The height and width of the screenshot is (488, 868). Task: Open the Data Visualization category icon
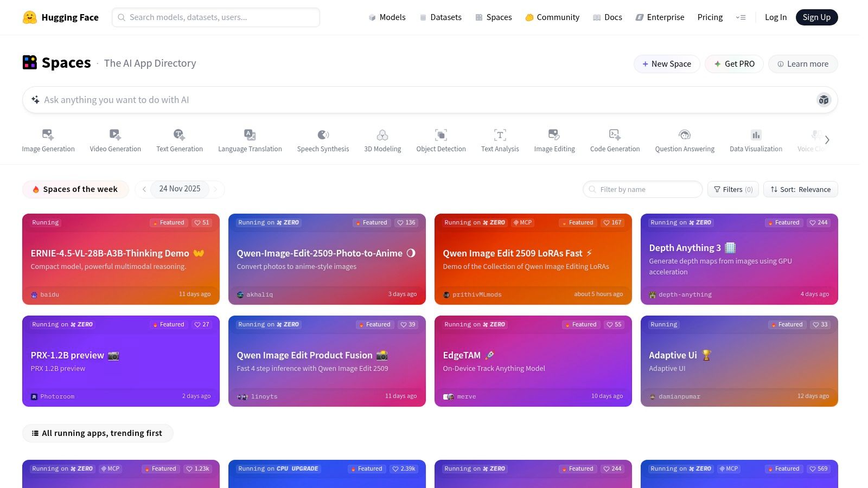[756, 135]
